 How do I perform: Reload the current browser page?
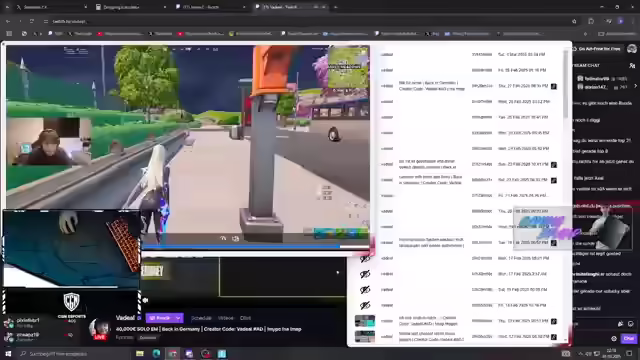[32, 21]
